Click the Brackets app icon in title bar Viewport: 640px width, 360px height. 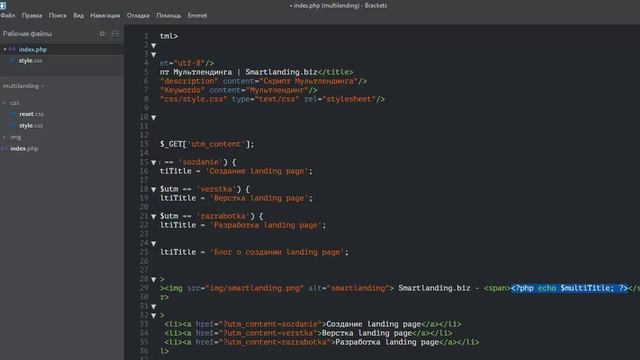tap(3, 5)
